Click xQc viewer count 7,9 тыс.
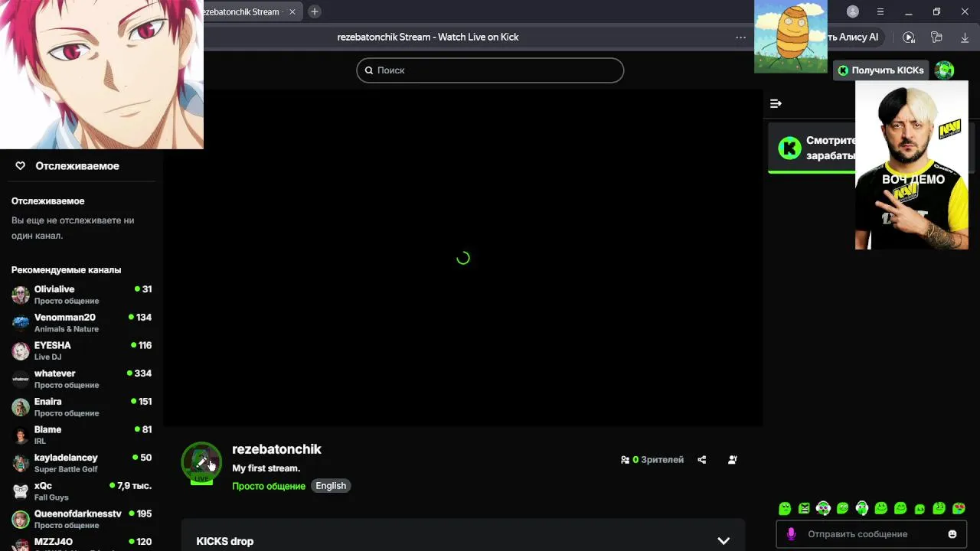The image size is (980, 551). pos(131,486)
